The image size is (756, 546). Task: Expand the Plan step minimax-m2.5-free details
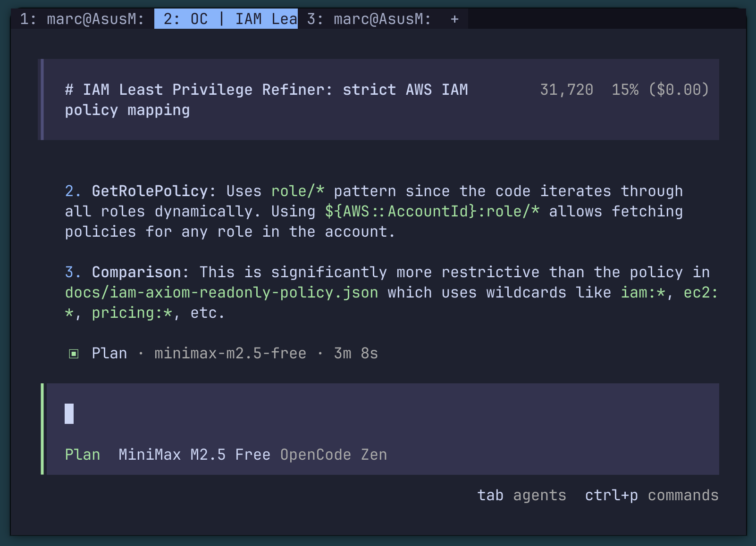tap(230, 353)
